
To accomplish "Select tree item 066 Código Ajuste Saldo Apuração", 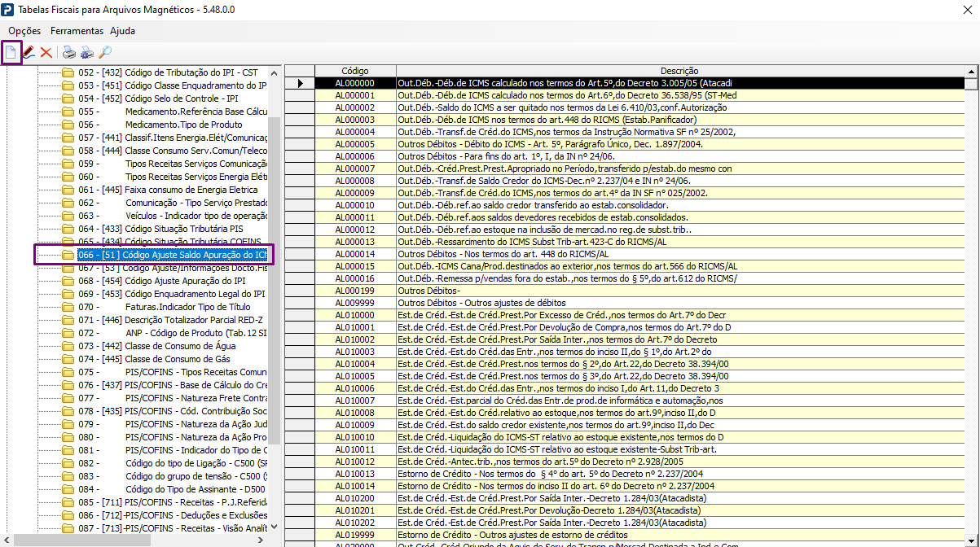I will (172, 255).
